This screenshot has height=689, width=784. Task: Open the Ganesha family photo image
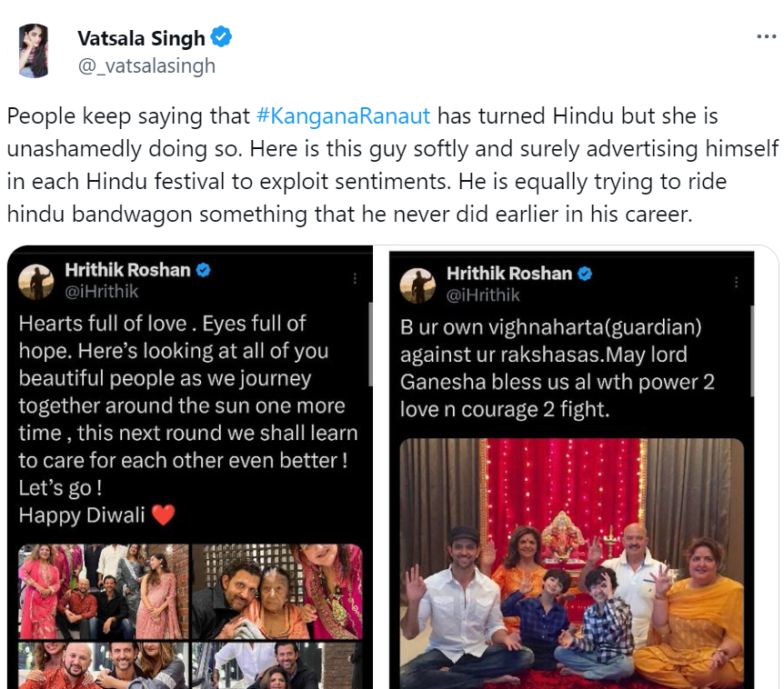[x=572, y=564]
